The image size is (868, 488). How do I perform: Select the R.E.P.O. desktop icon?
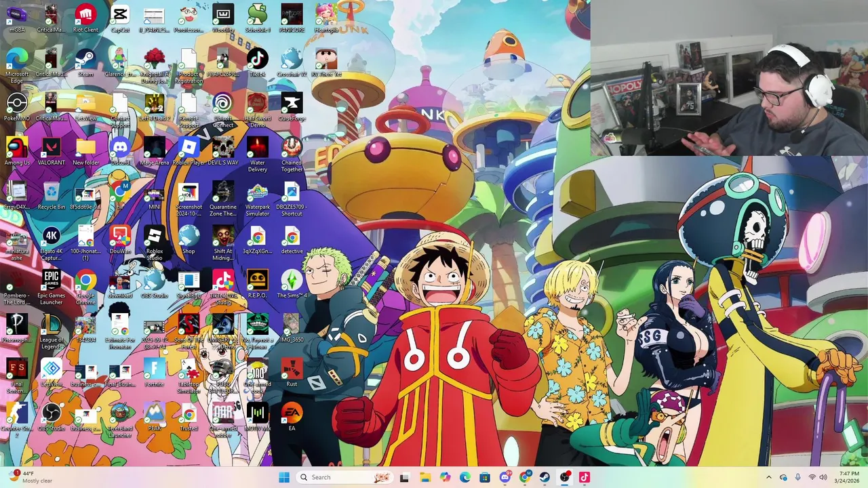tap(258, 284)
